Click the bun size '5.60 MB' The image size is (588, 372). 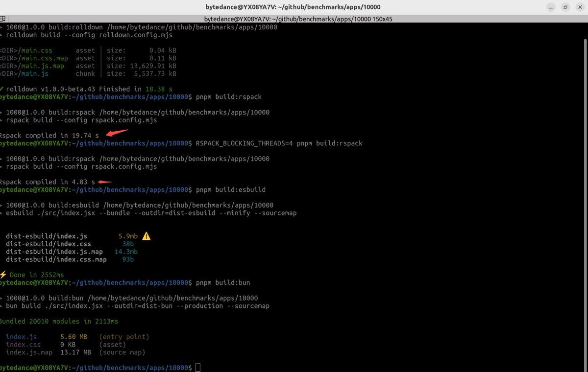point(74,337)
